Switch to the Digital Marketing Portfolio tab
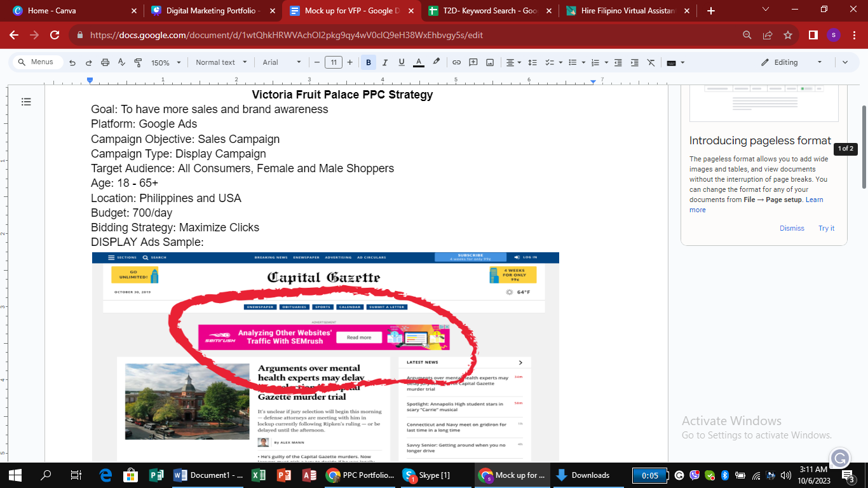Screen dimensions: 868x488 point(212,11)
